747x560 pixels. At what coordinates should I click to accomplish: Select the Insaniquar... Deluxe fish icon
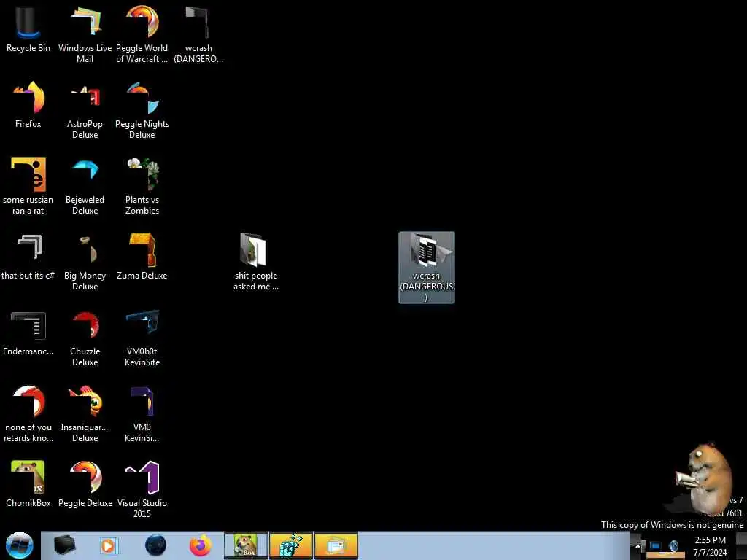(85, 413)
